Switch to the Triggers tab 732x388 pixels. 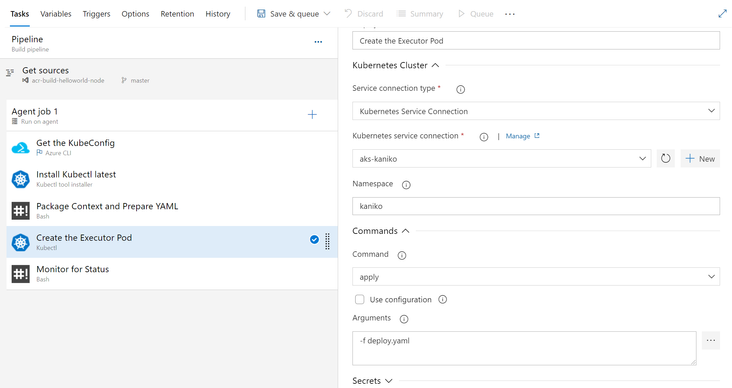(96, 14)
